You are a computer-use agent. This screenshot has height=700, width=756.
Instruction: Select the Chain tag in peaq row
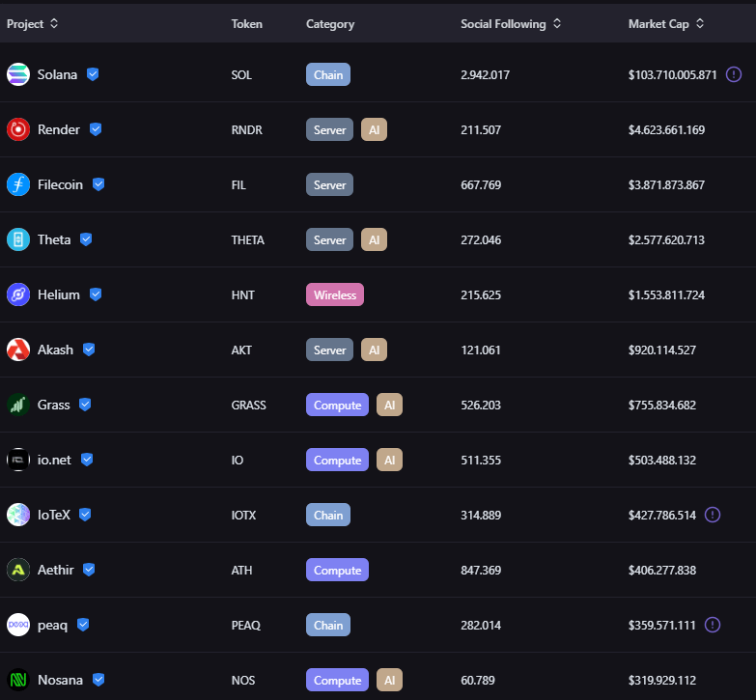click(x=328, y=625)
